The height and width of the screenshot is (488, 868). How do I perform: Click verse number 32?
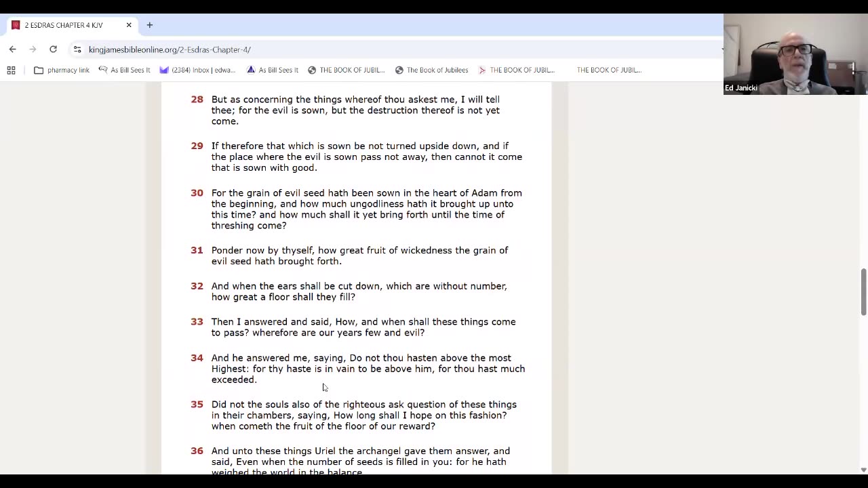pos(197,286)
